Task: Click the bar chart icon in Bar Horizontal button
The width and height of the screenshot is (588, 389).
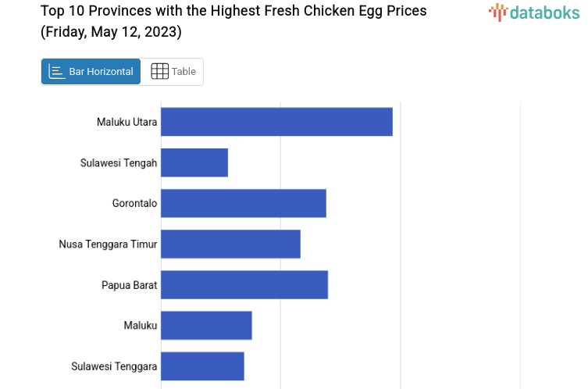Action: [x=57, y=72]
